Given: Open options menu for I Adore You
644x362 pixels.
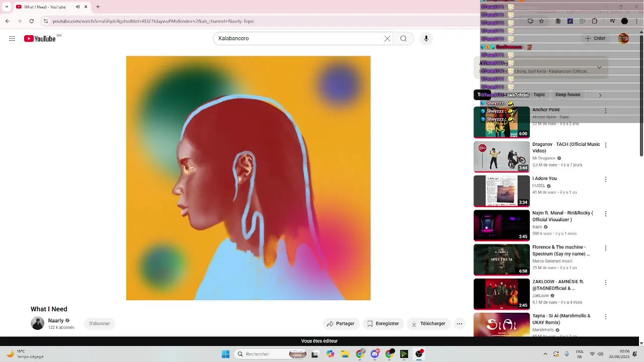Looking at the screenshot, I should tap(606, 179).
